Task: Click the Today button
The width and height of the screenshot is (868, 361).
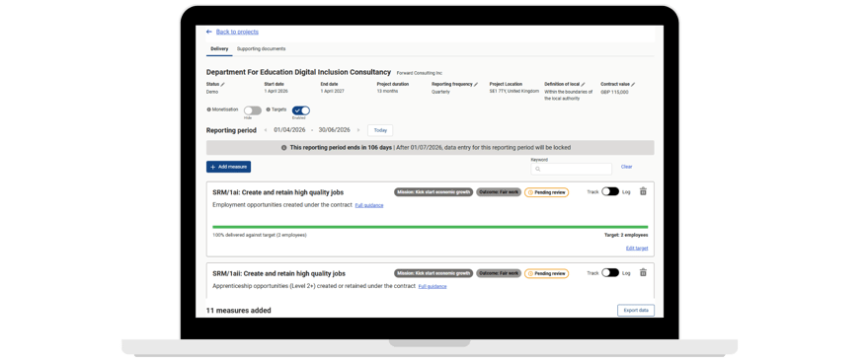Action: [380, 130]
